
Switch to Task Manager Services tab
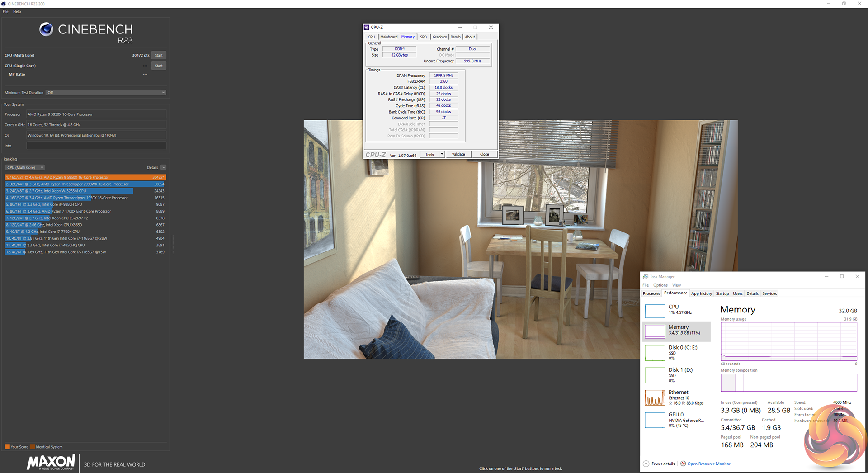tap(769, 293)
